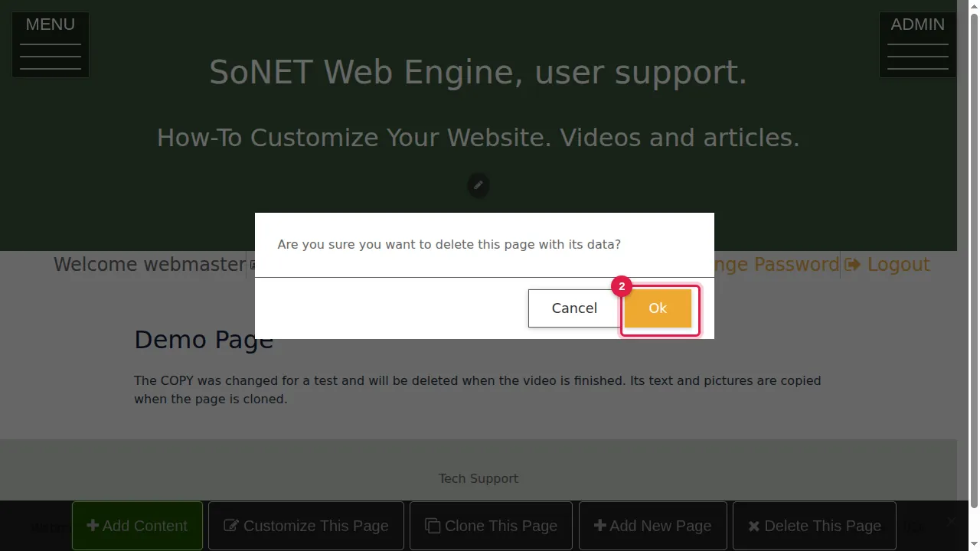Open the ADMIN hamburger menu
Viewport: 980px width, 551px height.
917,44
